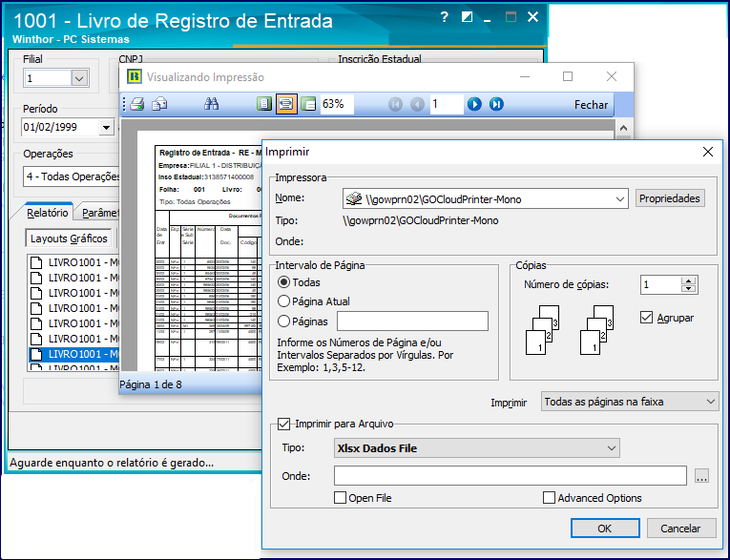
Task: Click the print icon in preview toolbar
Action: (137, 104)
